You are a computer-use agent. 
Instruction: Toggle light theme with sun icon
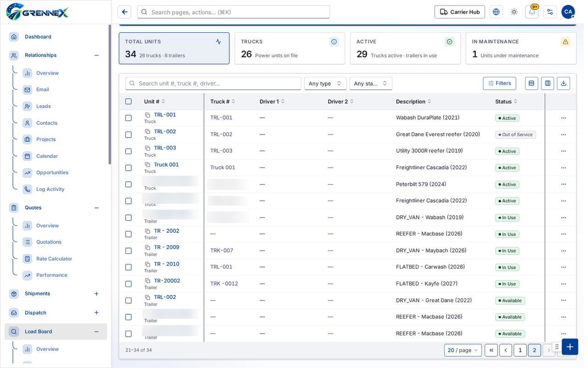coord(514,12)
